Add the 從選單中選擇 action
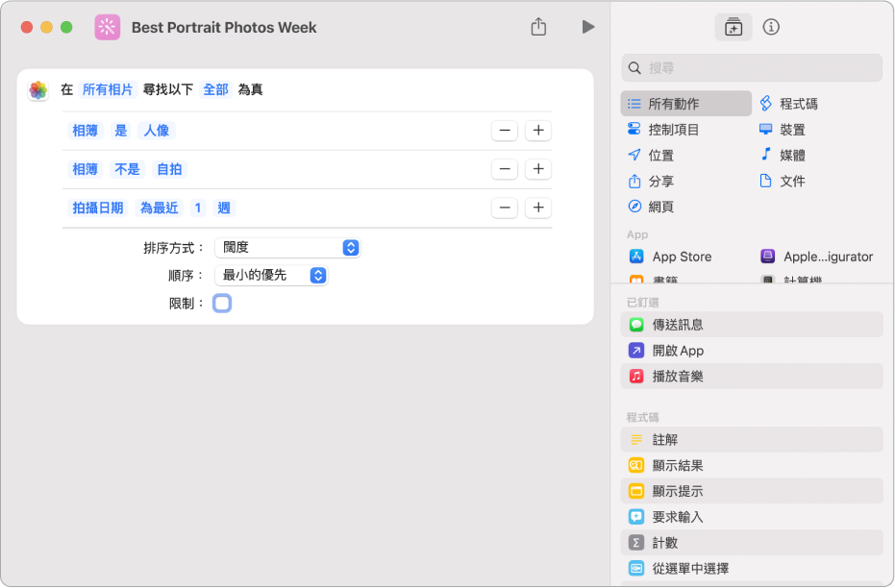 (752, 568)
